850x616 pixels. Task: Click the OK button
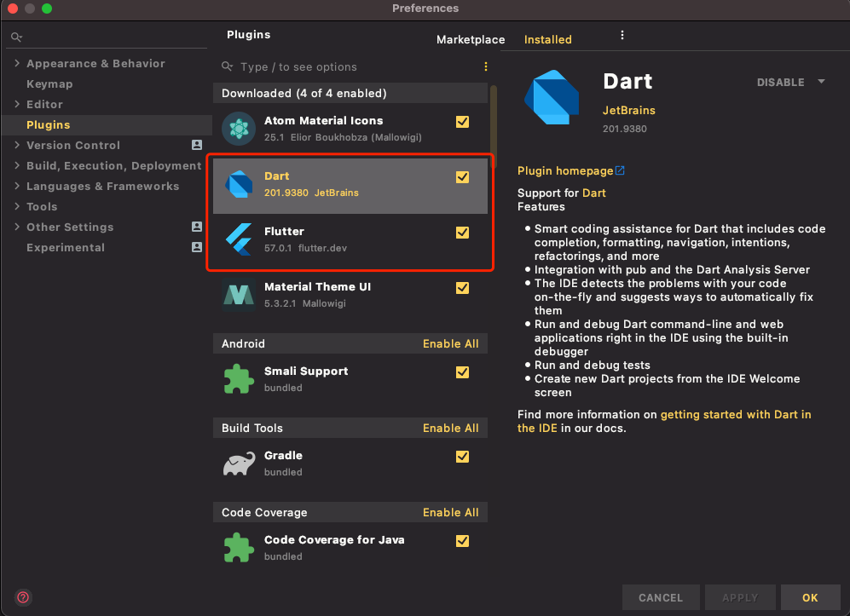(x=810, y=597)
